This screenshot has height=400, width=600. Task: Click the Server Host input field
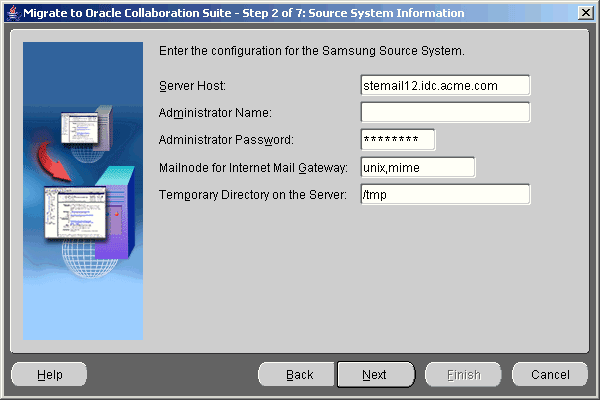click(445, 85)
